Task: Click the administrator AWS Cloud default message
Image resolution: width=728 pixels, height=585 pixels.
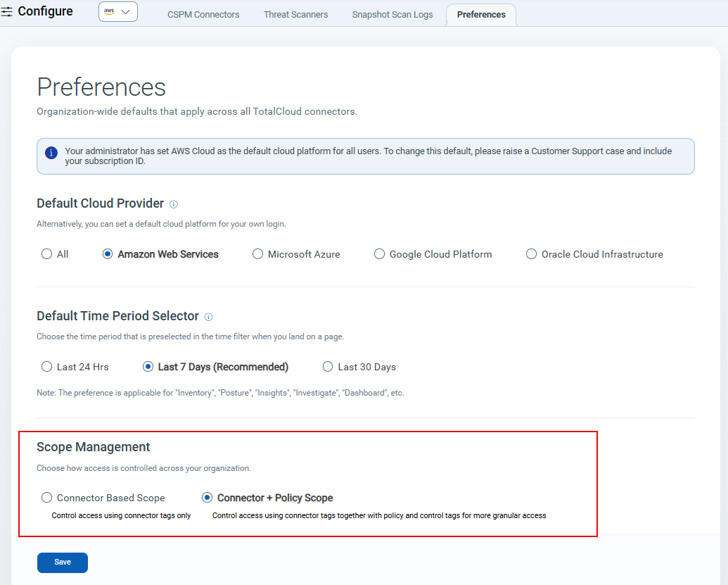Action: [369, 156]
